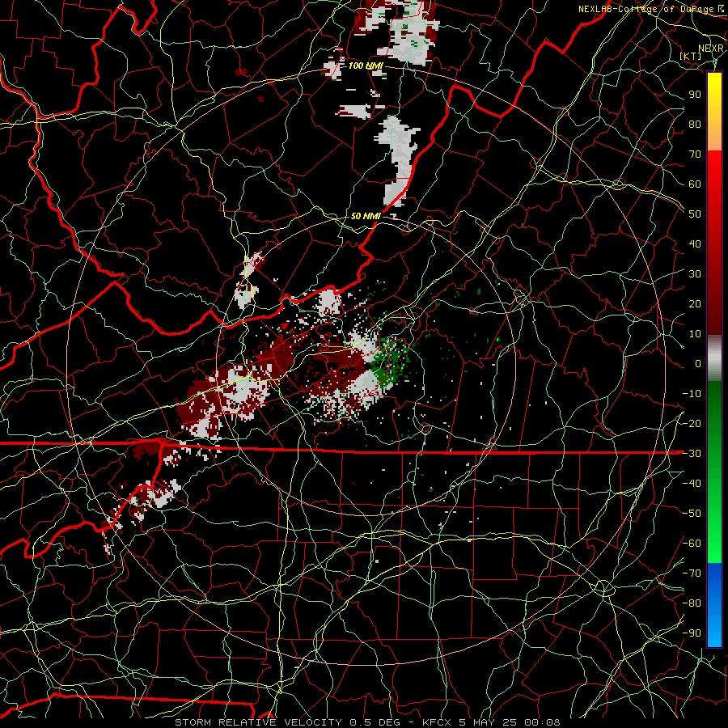Screen dimensions: 728x728
Task: Select the "STORM RELATIVE VELOCITY" product title text
Action: [258, 722]
